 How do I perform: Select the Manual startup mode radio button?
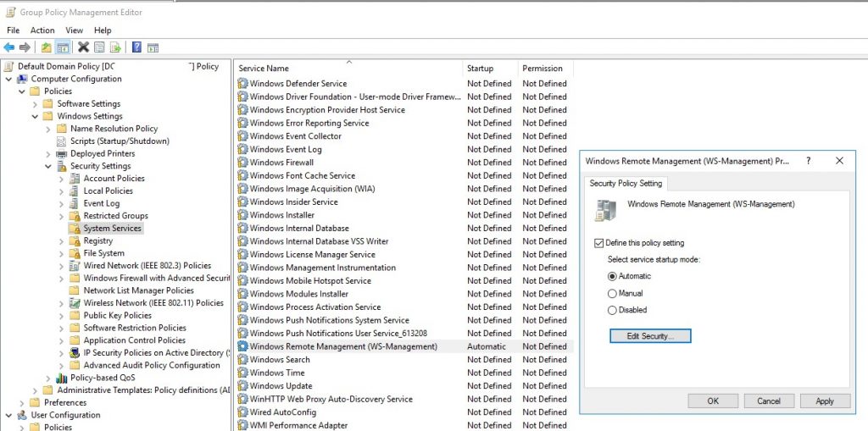coord(612,293)
